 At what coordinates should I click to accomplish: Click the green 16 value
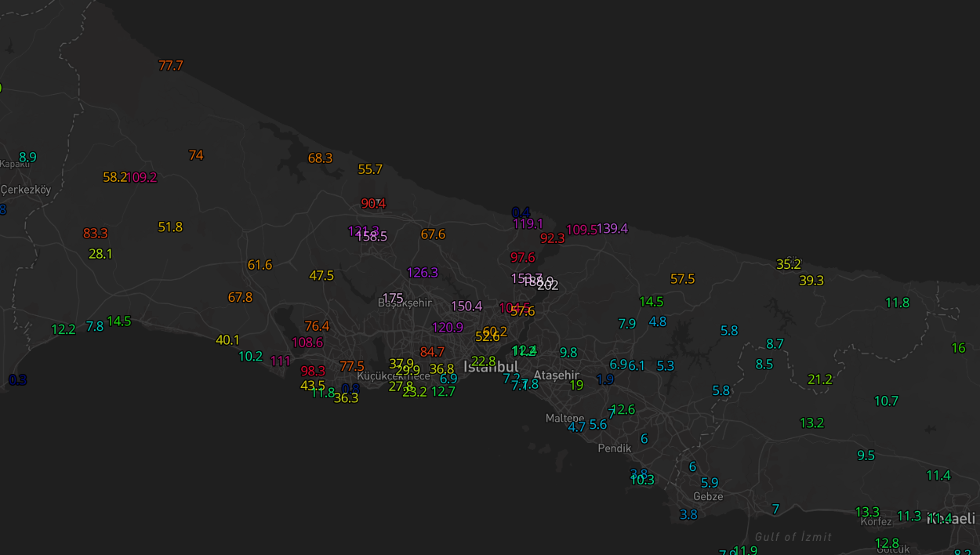click(x=958, y=348)
